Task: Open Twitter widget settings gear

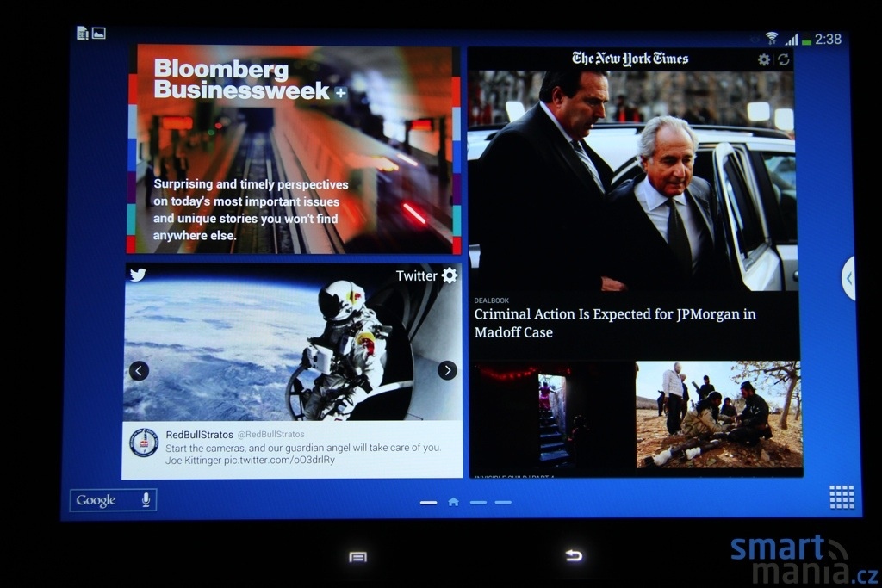Action: 450,275
